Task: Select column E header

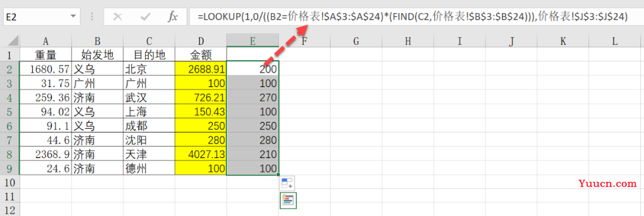Action: coord(253,41)
